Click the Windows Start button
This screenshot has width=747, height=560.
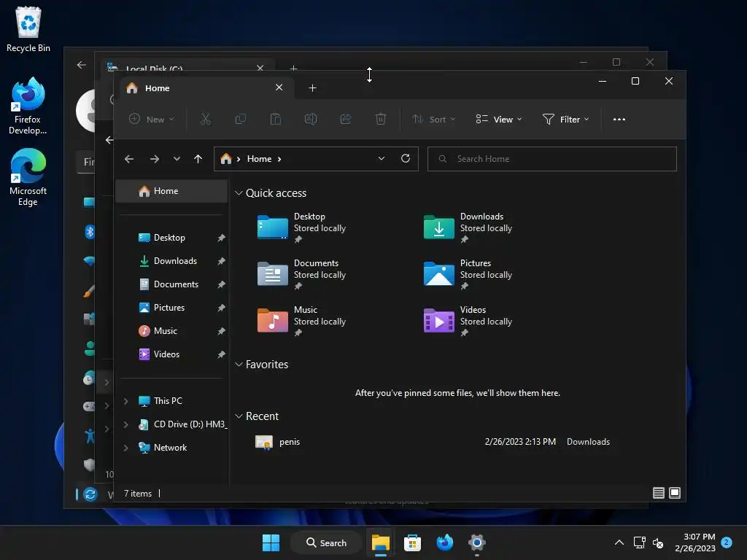pyautogui.click(x=271, y=542)
